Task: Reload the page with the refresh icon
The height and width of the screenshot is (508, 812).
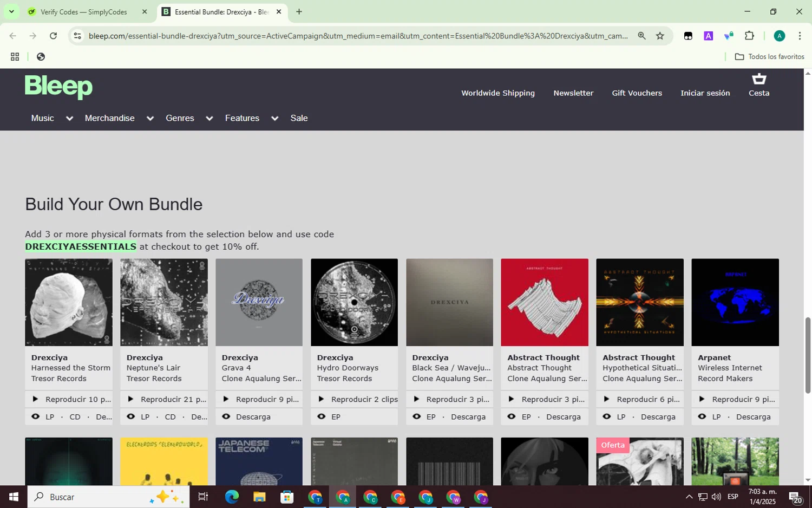Action: click(x=53, y=36)
